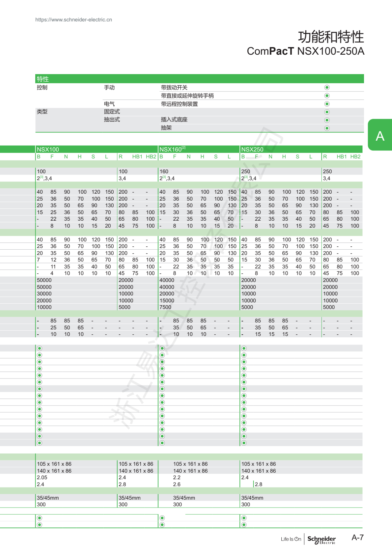This screenshot has height=554, width=392.
Task: Click the green 特性 table header bar
Action: [199, 79]
